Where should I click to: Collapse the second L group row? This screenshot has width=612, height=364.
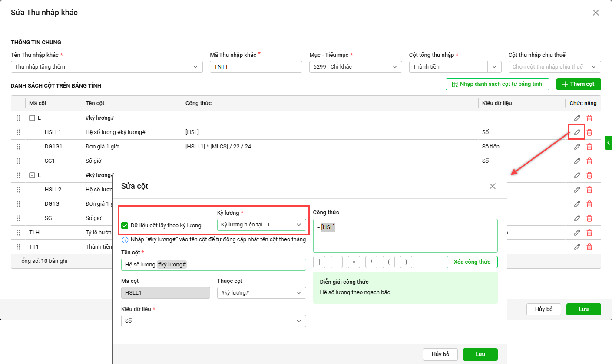[x=32, y=175]
